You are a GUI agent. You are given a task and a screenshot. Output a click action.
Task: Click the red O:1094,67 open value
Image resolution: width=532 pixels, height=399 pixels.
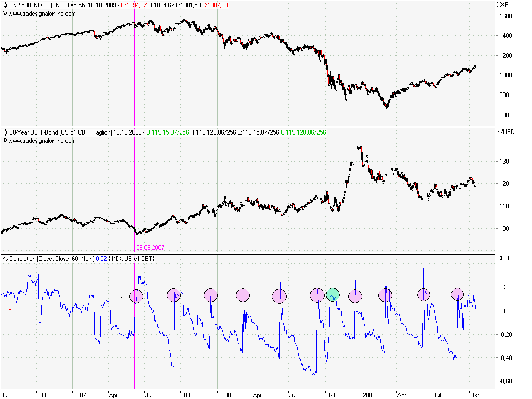click(134, 5)
